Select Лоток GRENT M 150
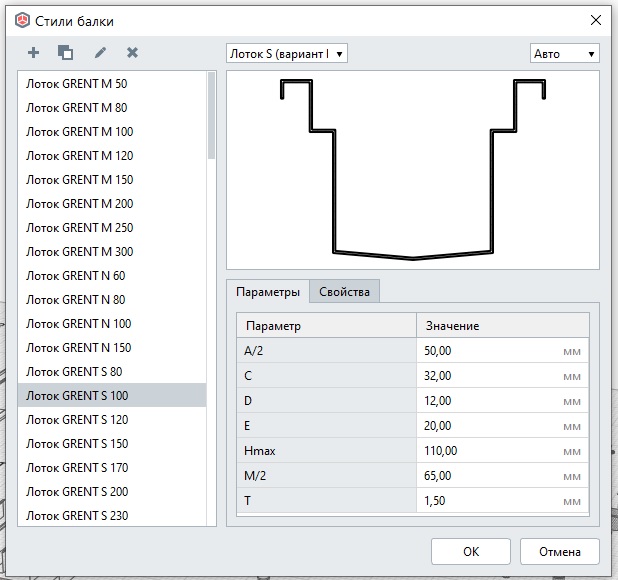Viewport: 618px width, 580px height. point(112,180)
